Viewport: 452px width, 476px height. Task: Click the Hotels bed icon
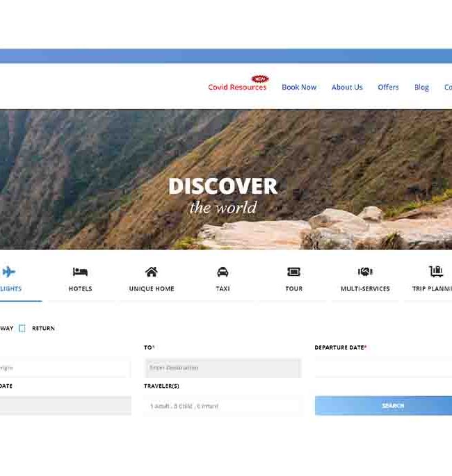click(x=80, y=272)
